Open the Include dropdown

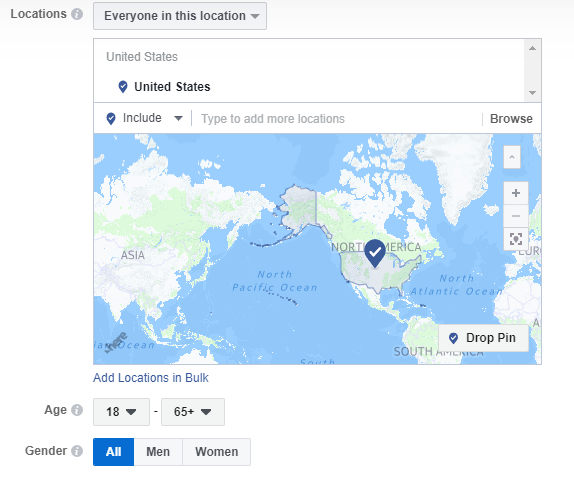144,118
